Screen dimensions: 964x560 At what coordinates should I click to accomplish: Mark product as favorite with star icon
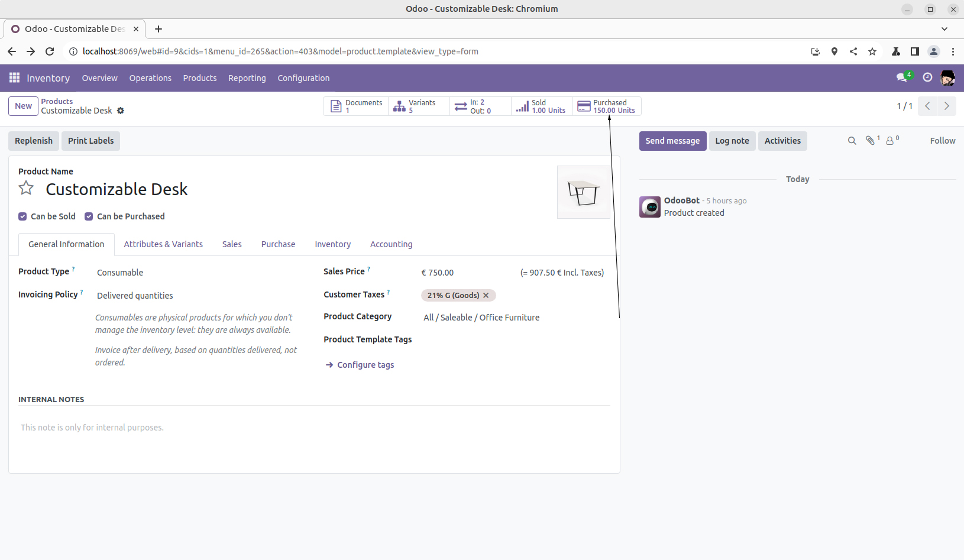[x=26, y=189]
